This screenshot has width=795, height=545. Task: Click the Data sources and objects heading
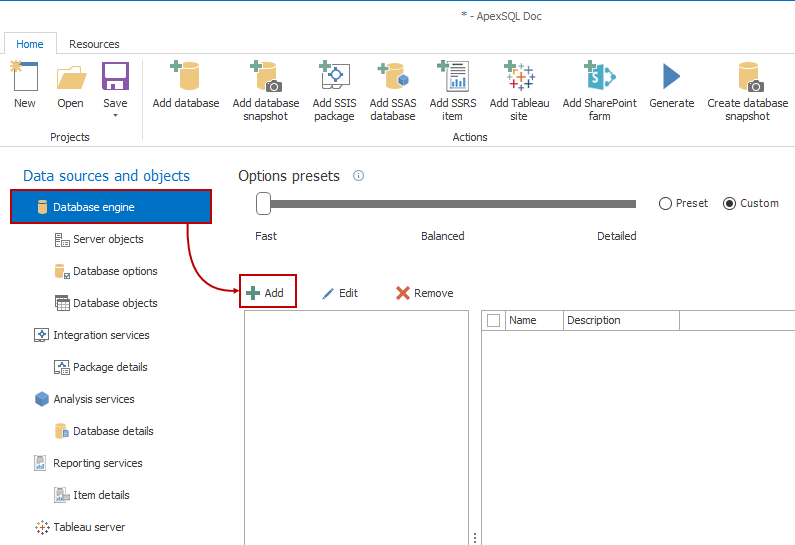(106, 176)
